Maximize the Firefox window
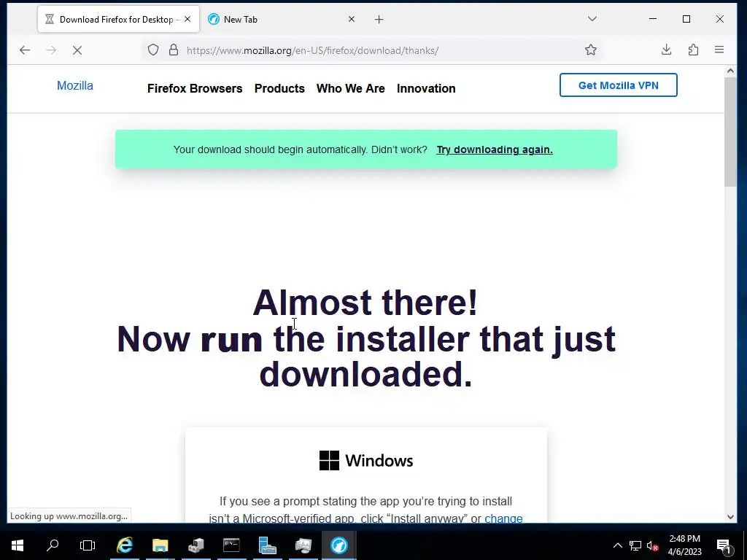 pos(686,19)
